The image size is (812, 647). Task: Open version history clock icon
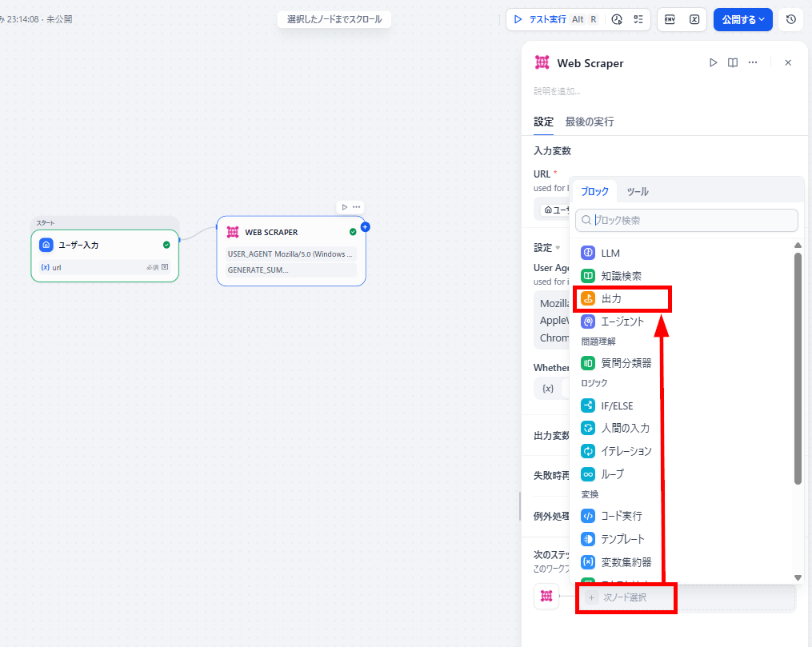[x=790, y=20]
